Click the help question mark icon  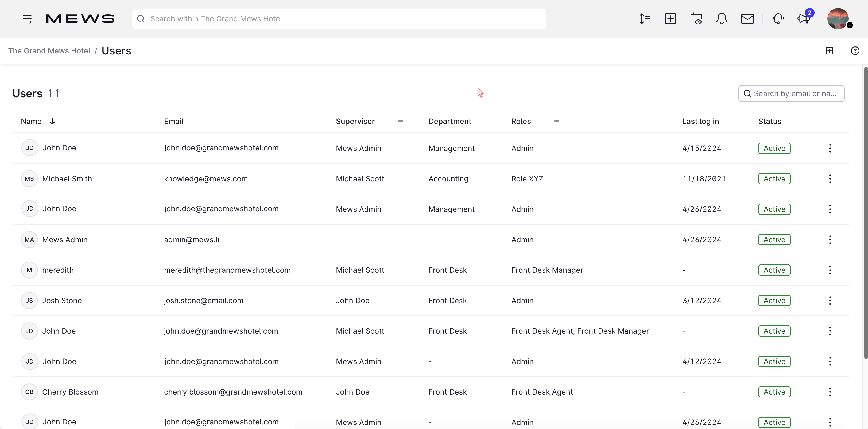point(855,50)
